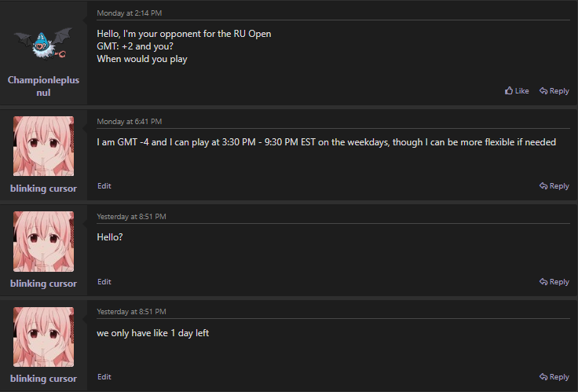The image size is (578, 392).
Task: Open blinking cursor's avatar on the GMT -4 post
Action: pos(43,146)
